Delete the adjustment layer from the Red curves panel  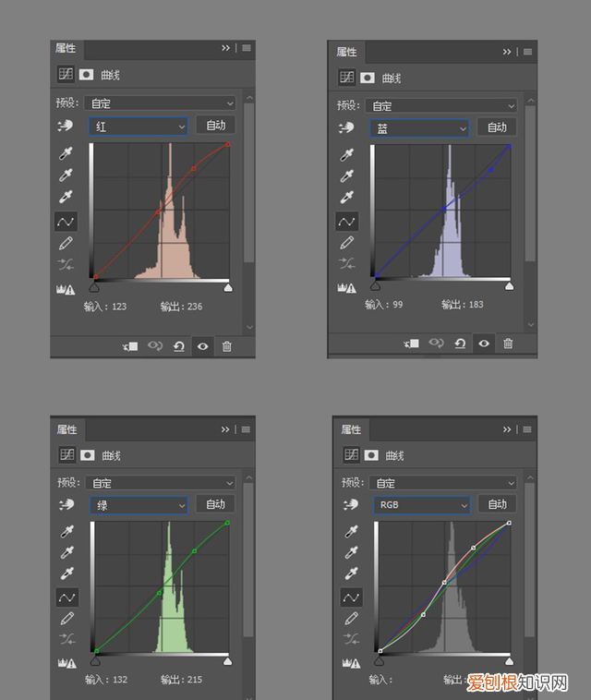point(227,346)
